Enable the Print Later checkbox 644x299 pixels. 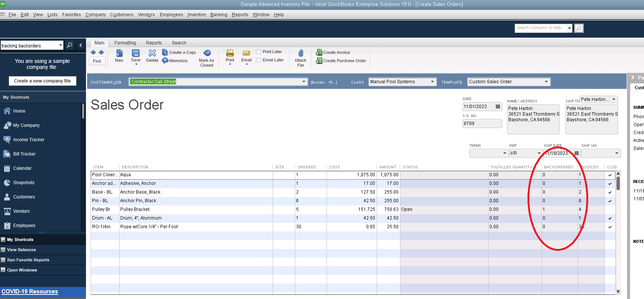259,52
